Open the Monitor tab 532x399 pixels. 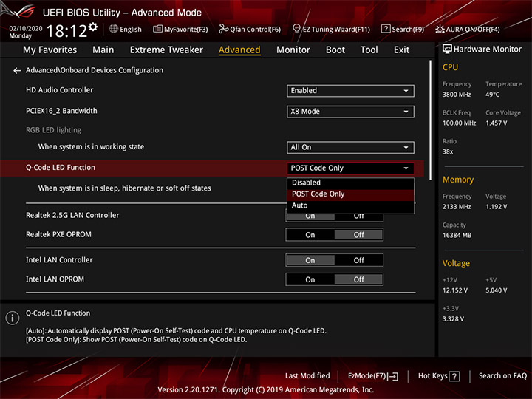pyautogui.click(x=293, y=50)
